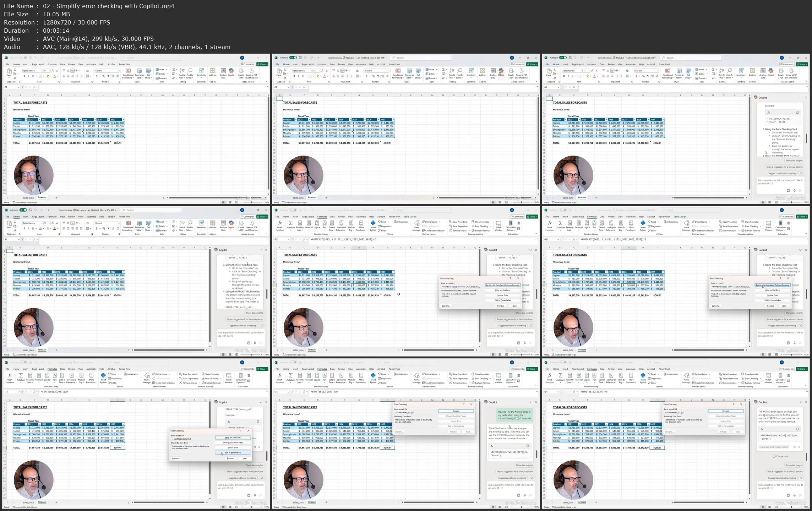Viewport: 812px width, 511px height.
Task: Copy the IFERROR code block in bottom-right frame
Action: click(797, 429)
